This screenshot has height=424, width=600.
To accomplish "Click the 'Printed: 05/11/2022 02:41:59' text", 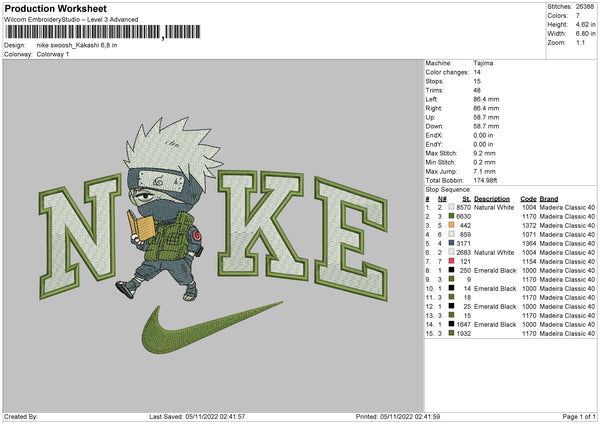I will [398, 416].
